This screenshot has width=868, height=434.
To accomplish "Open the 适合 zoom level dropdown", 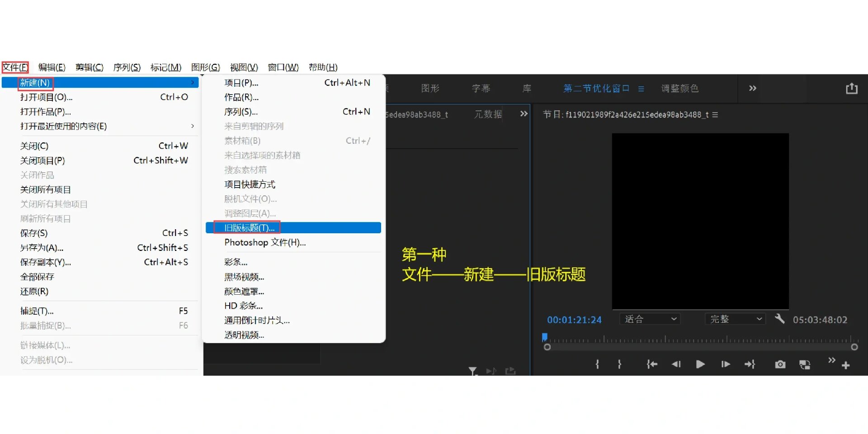I will pyautogui.click(x=649, y=319).
